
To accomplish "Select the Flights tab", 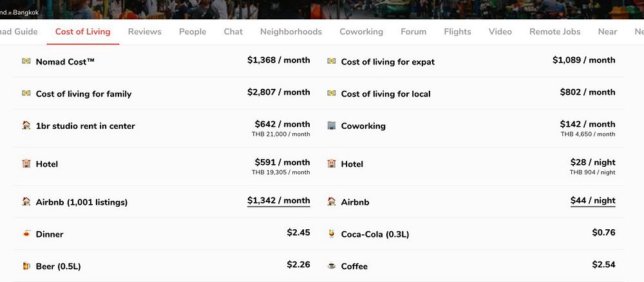I will coord(457,32).
